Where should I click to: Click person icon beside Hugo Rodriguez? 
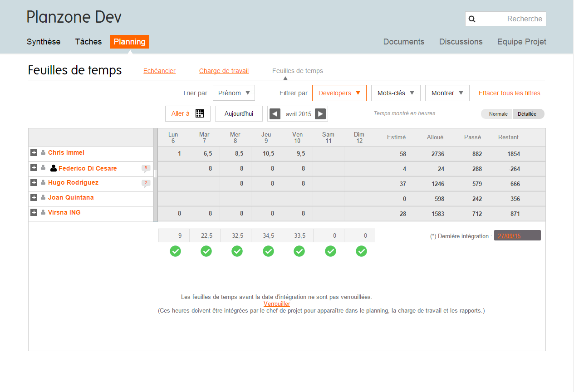coord(43,182)
